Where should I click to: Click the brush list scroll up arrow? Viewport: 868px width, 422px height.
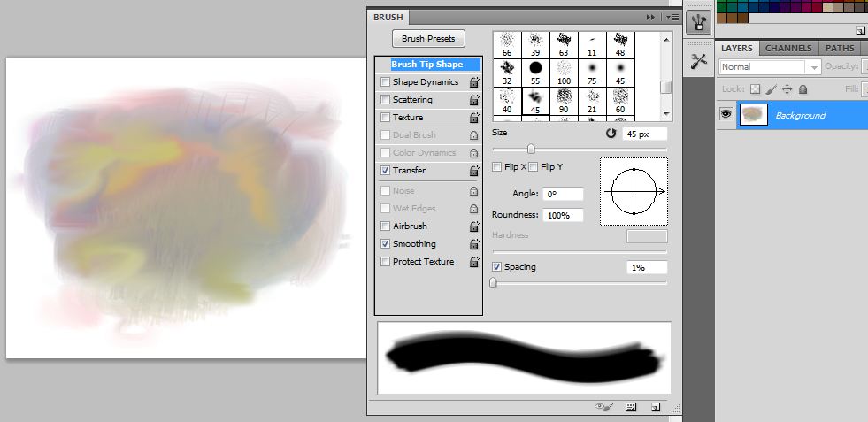coord(666,39)
